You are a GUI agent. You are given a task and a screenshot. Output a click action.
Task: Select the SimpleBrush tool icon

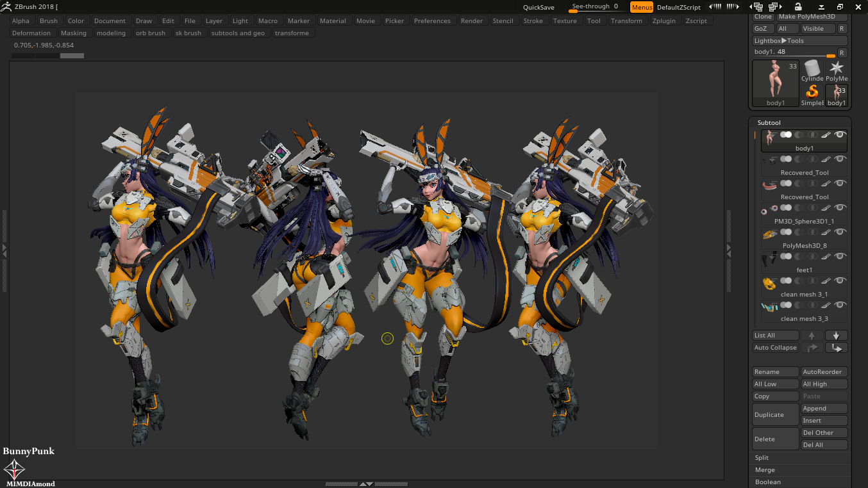pyautogui.click(x=812, y=95)
